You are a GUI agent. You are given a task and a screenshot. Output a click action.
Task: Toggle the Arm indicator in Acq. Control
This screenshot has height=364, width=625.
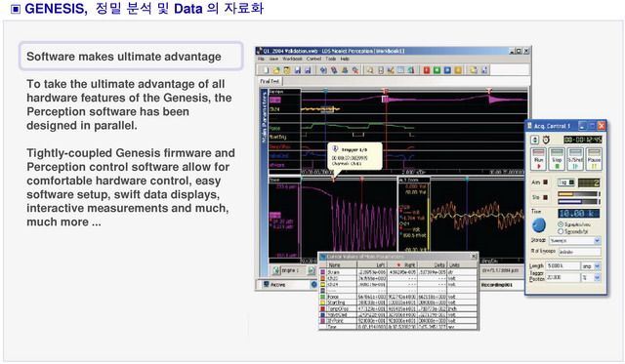tap(546, 182)
